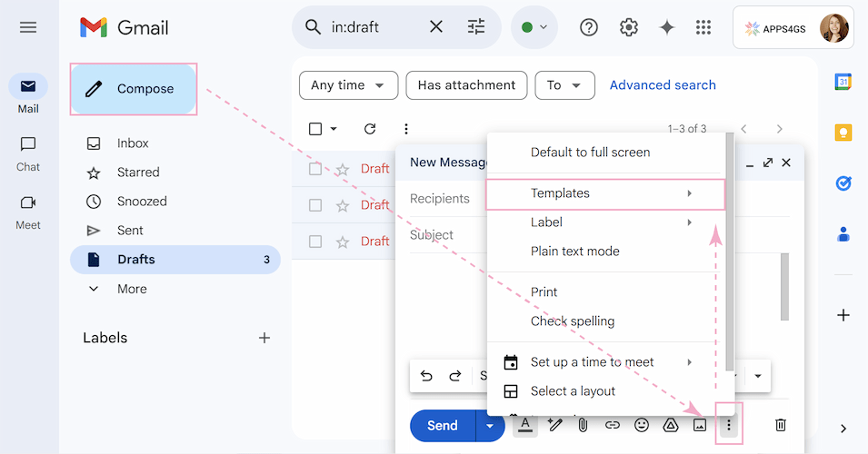Screen dimensions: 868x454
Task: Tick the checkbox on the first draft row
Action: 315,169
